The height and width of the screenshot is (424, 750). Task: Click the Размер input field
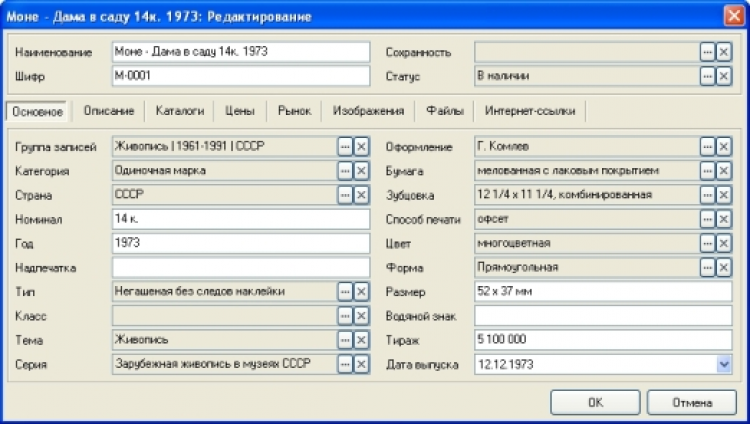[x=603, y=291]
